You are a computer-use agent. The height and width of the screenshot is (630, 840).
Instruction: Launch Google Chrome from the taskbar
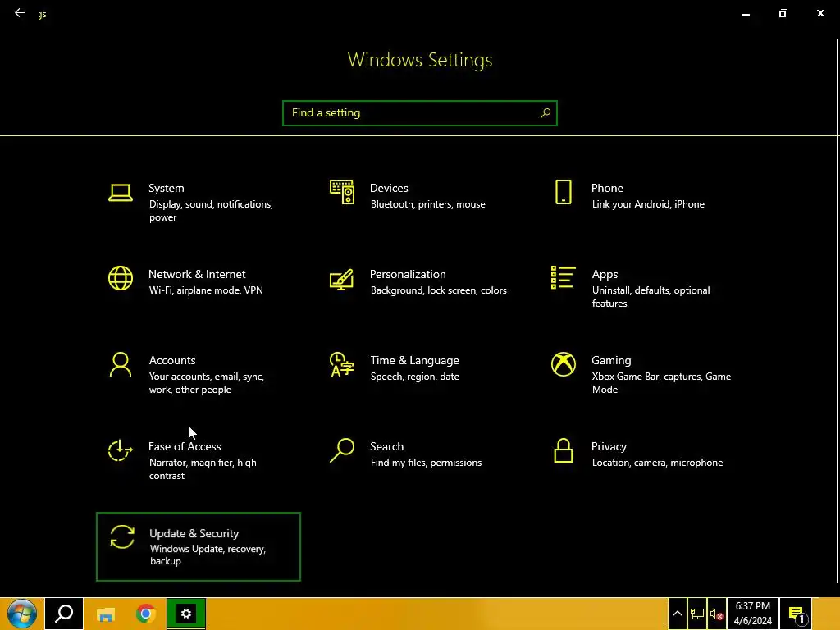[x=146, y=614]
